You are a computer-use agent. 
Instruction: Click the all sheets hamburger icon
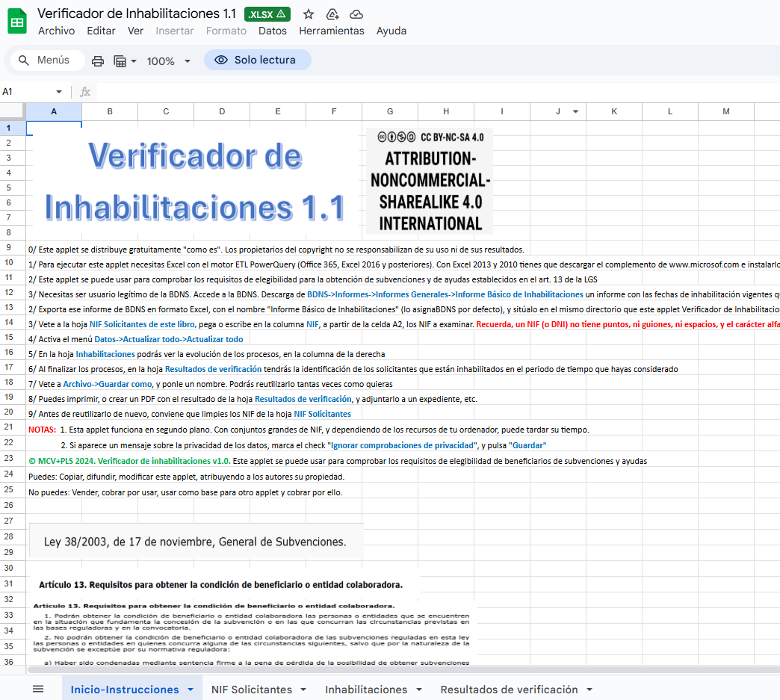pos(38,689)
